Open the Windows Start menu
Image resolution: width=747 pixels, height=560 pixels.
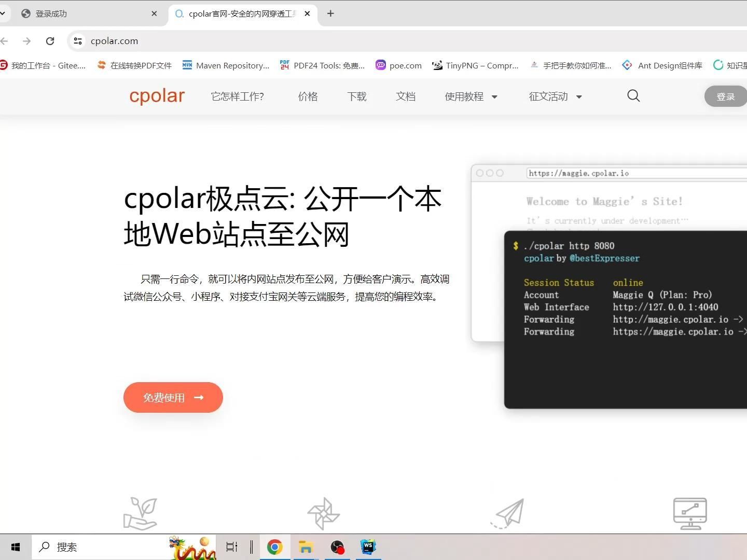16,547
